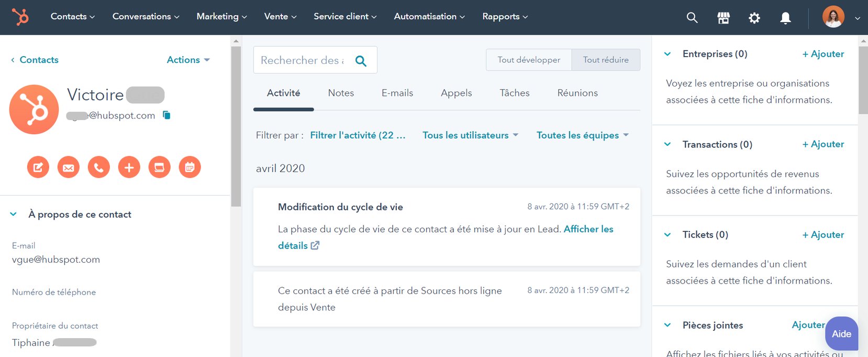
Task: Collapse the Transactions section chevron
Action: tap(667, 144)
